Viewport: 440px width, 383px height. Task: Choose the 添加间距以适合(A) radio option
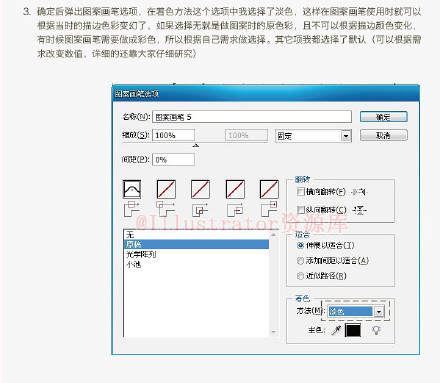(300, 261)
